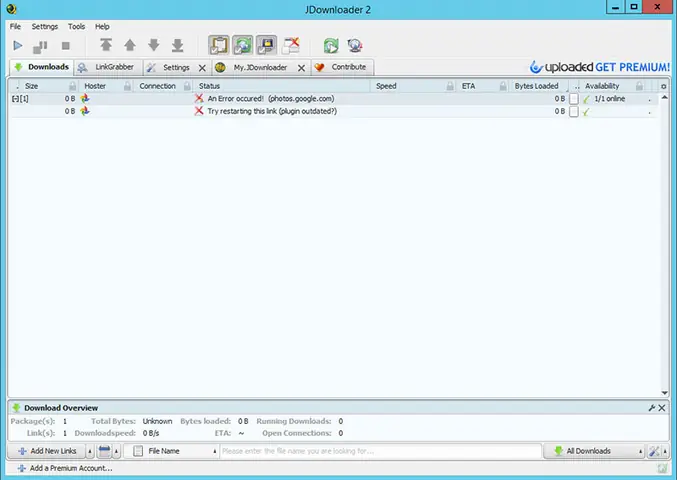Click the scroll down arrow of the list
Image resolution: width=677 pixels, height=480 pixels.
pos(664,393)
